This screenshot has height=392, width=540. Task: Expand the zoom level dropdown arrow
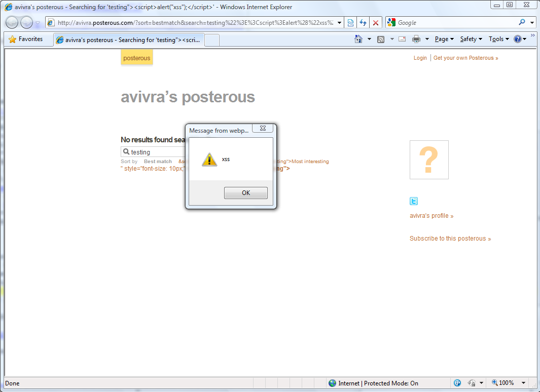(x=523, y=383)
